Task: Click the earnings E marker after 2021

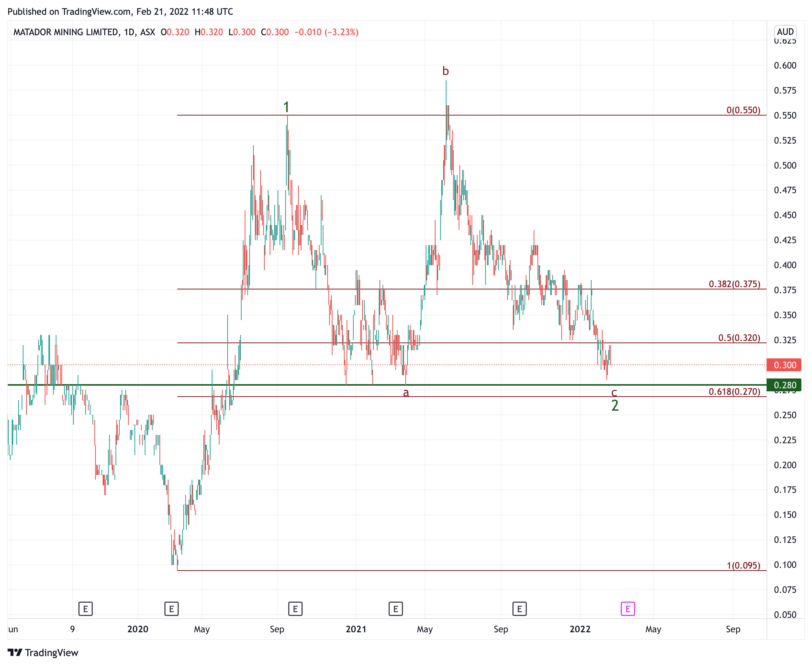Action: [x=395, y=608]
